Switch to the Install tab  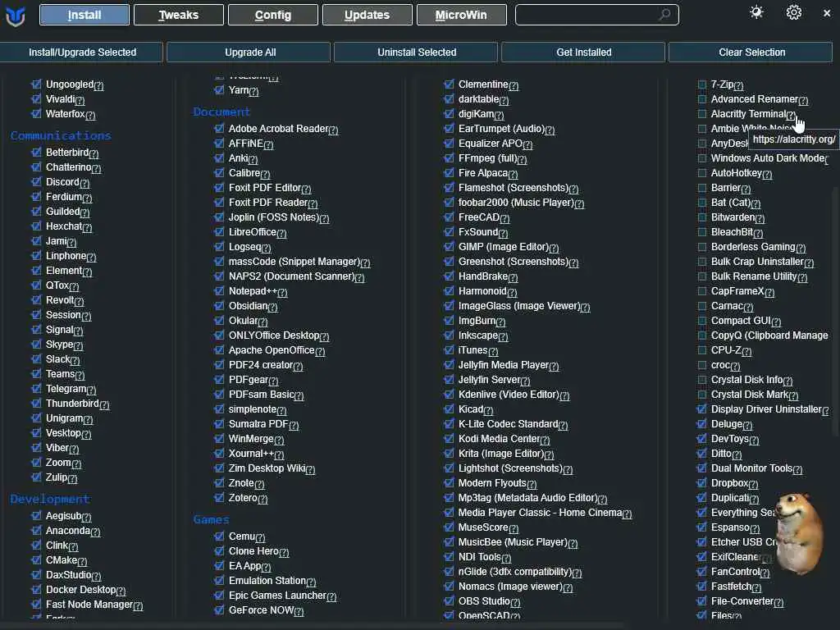84,15
